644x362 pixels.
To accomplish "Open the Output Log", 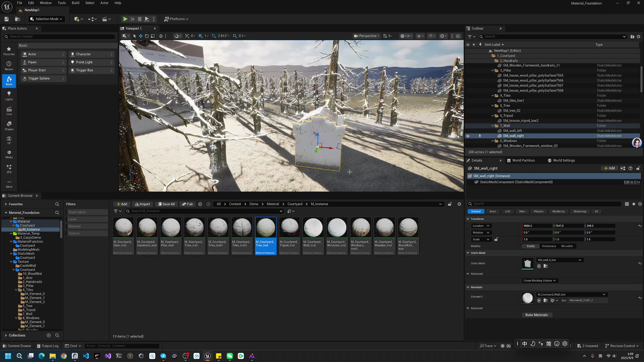I will point(48,346).
